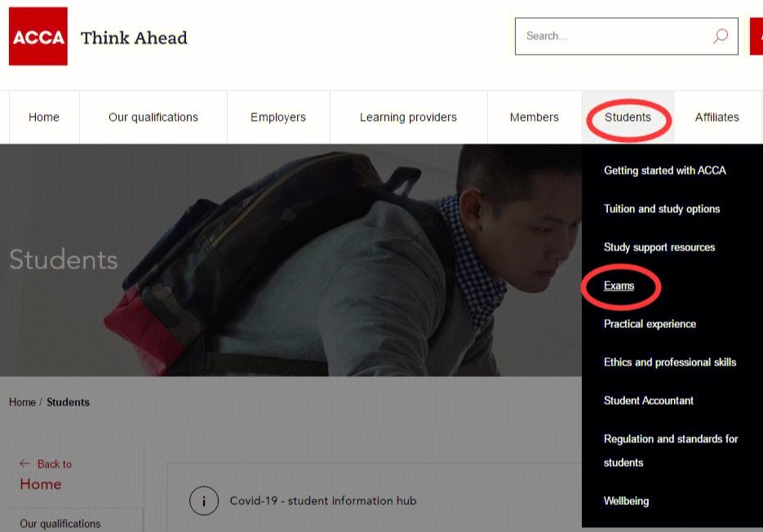
Task: Select Getting started with ACCA
Action: [x=665, y=171]
